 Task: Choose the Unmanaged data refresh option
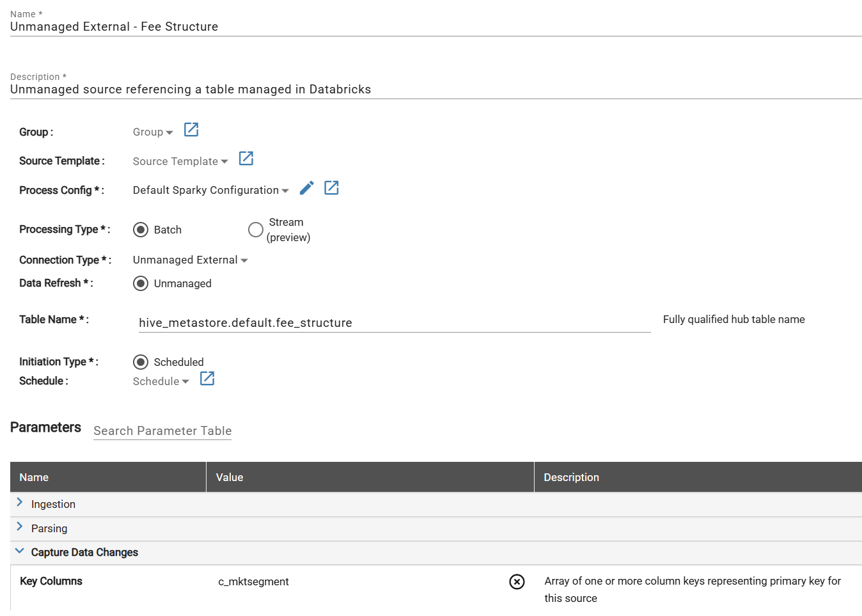pyautogui.click(x=140, y=283)
